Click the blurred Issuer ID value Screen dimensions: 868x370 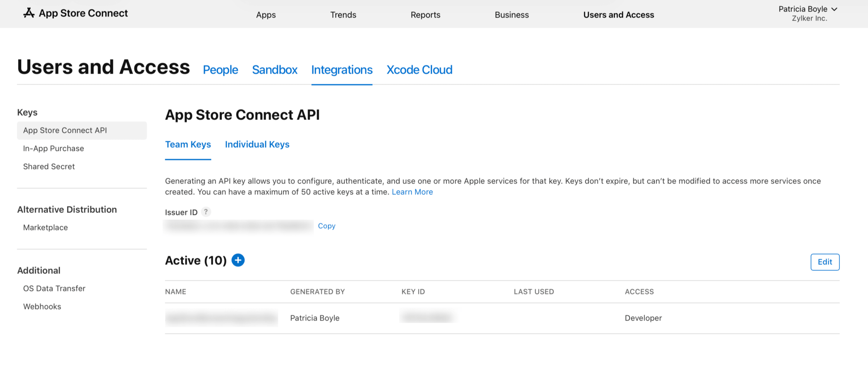tap(239, 226)
